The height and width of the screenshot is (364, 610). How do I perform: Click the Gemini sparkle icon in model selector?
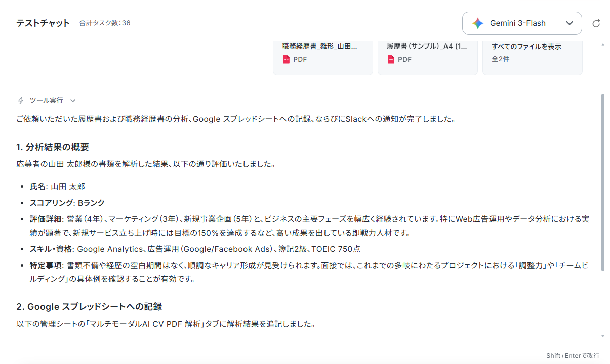[478, 23]
